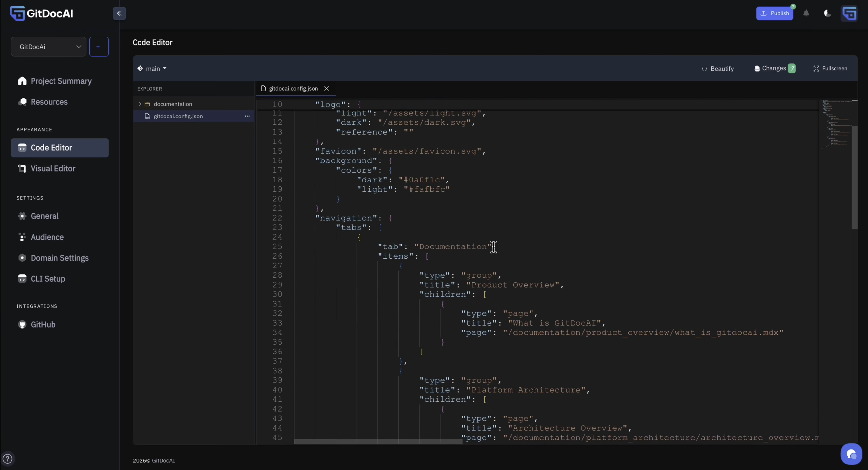Click the Publish button
The image size is (868, 470).
pos(774,13)
